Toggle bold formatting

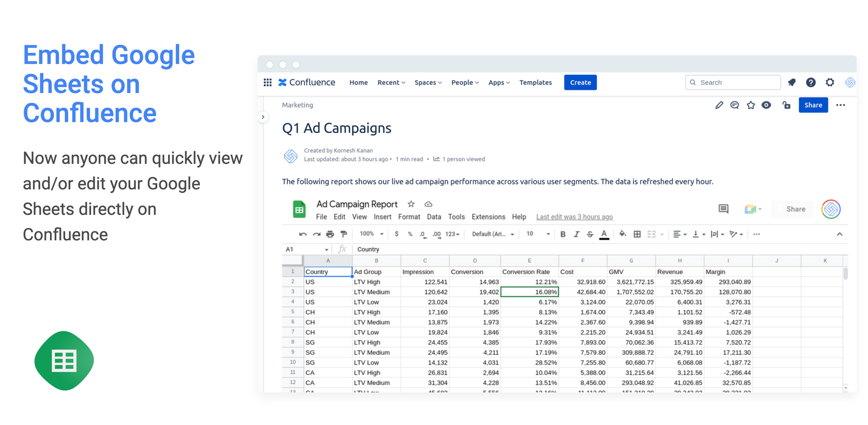(x=563, y=234)
